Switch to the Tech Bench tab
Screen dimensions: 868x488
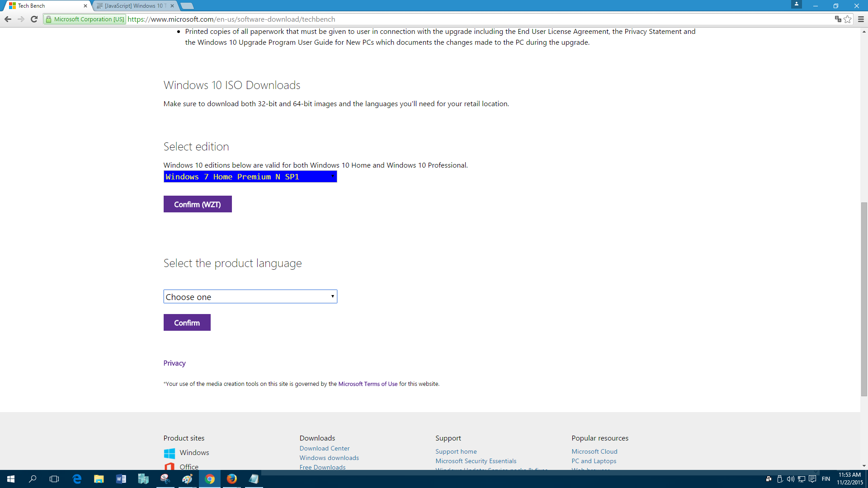[x=47, y=6]
